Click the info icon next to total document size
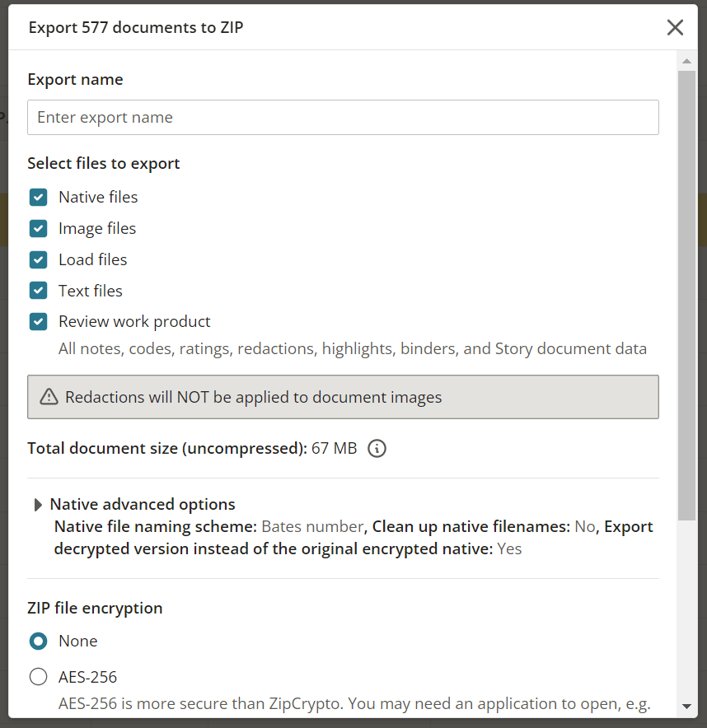The width and height of the screenshot is (707, 728). pos(377,449)
